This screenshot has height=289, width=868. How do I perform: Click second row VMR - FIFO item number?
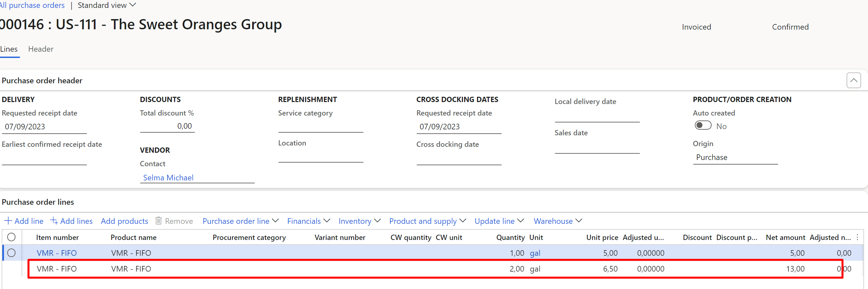(x=57, y=269)
